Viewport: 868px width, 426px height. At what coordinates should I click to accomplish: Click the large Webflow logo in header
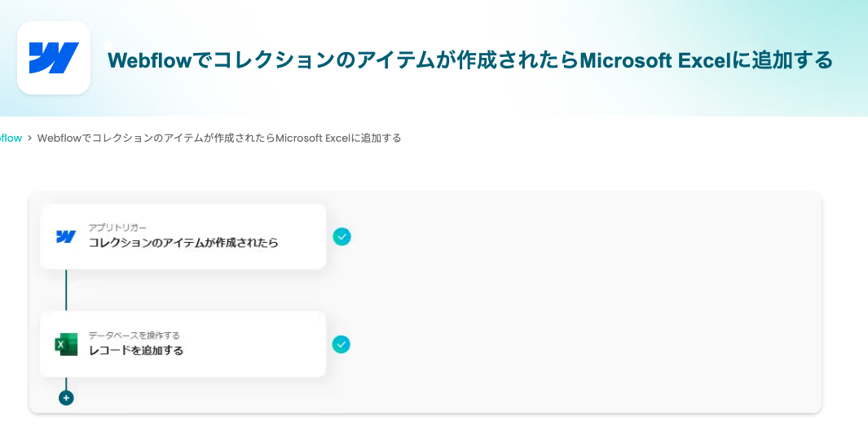pyautogui.click(x=54, y=58)
